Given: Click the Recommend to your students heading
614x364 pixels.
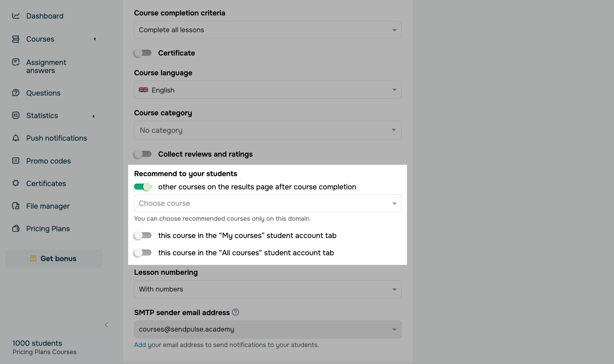Looking at the screenshot, I should pyautogui.click(x=185, y=174).
